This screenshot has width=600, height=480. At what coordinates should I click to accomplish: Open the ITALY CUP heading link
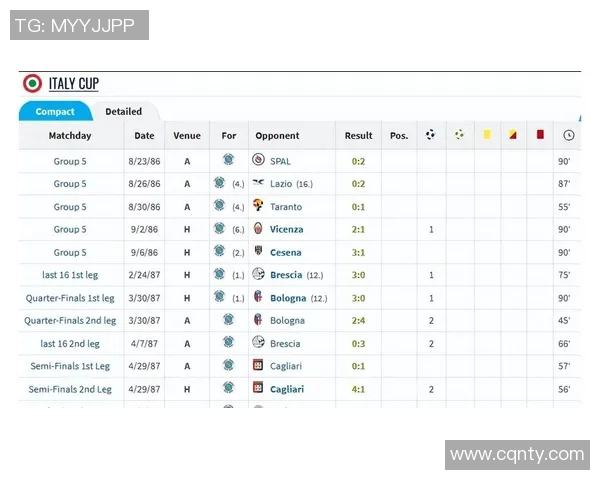74,84
